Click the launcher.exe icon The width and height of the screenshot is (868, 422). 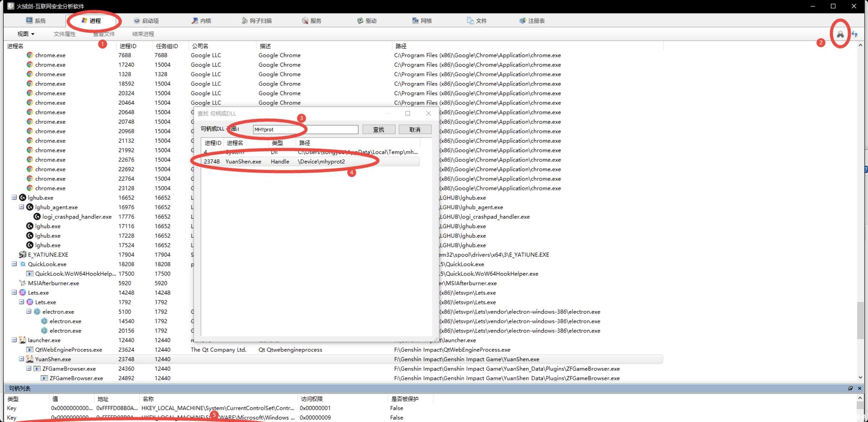(x=22, y=340)
